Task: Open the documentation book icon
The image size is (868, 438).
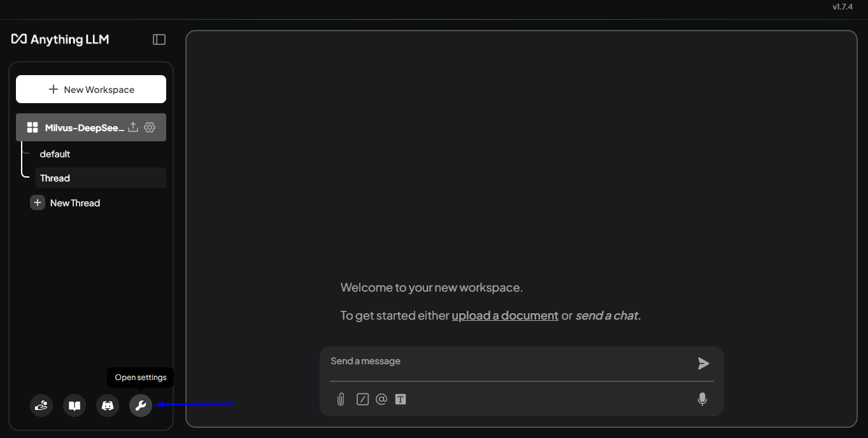Action: tap(75, 406)
